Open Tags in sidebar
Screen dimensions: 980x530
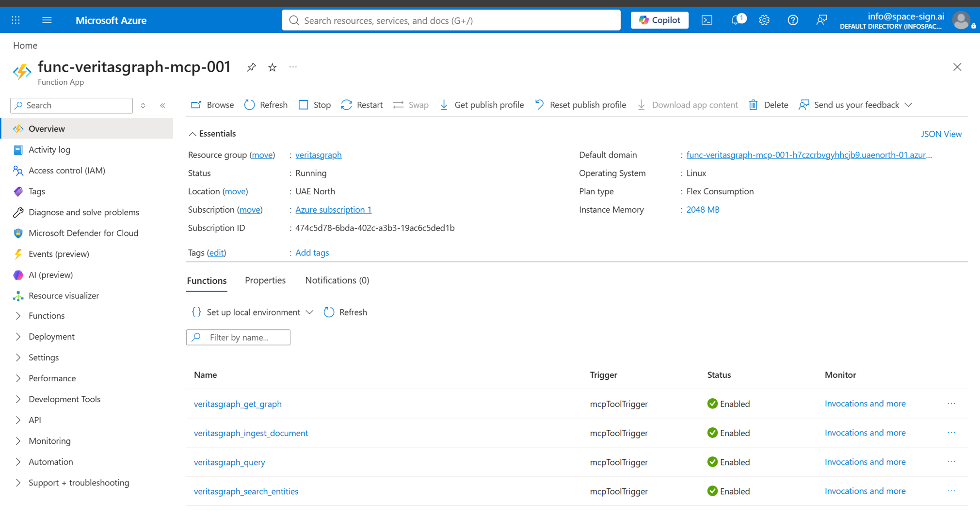point(36,191)
